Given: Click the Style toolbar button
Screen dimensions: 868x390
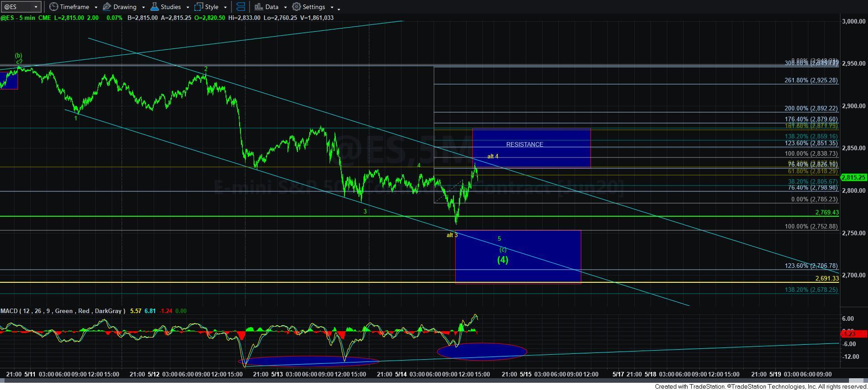Looking at the screenshot, I should [x=207, y=7].
